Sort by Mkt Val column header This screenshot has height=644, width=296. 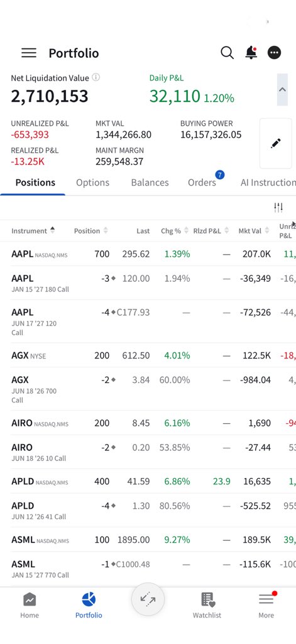(x=254, y=231)
